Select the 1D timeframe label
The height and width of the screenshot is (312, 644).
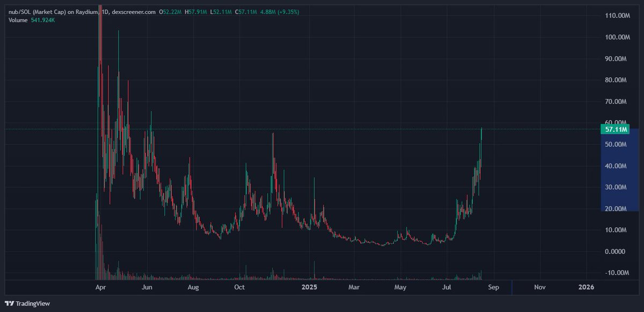tap(106, 10)
